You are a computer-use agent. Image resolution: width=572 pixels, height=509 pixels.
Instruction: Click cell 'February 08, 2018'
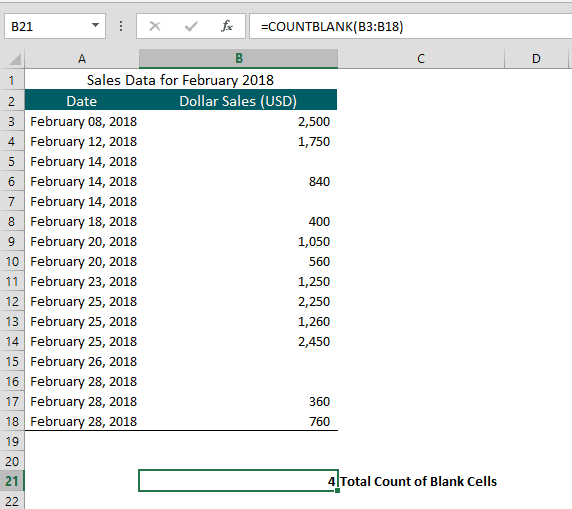tap(83, 122)
